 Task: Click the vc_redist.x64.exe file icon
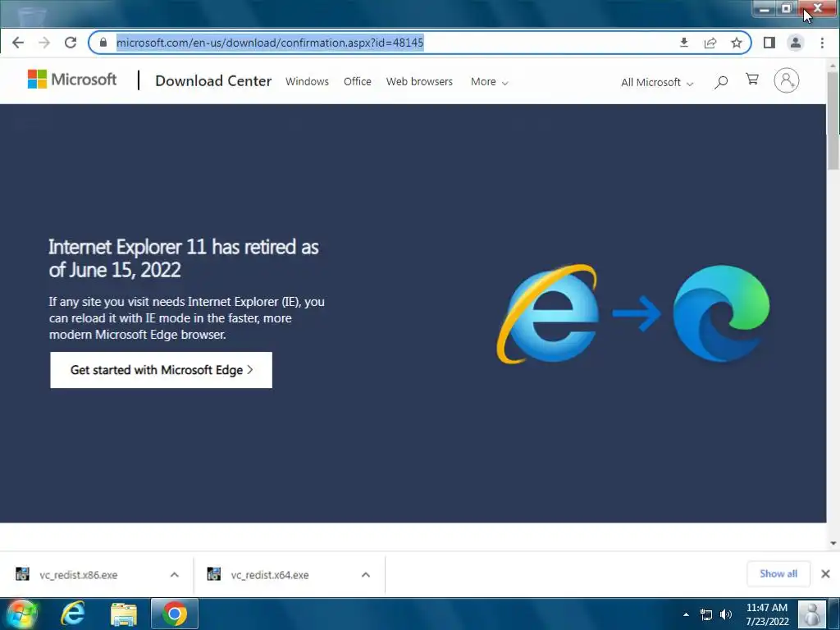point(214,574)
